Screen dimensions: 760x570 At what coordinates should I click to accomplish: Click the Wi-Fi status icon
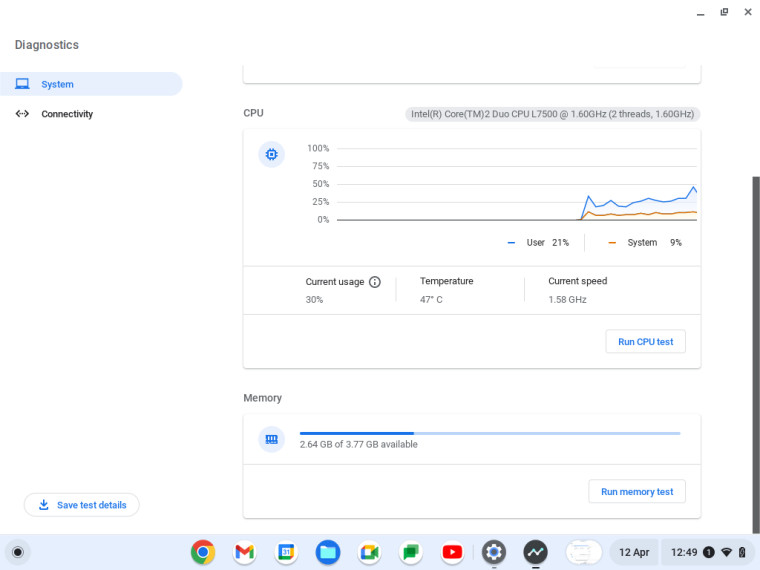726,552
